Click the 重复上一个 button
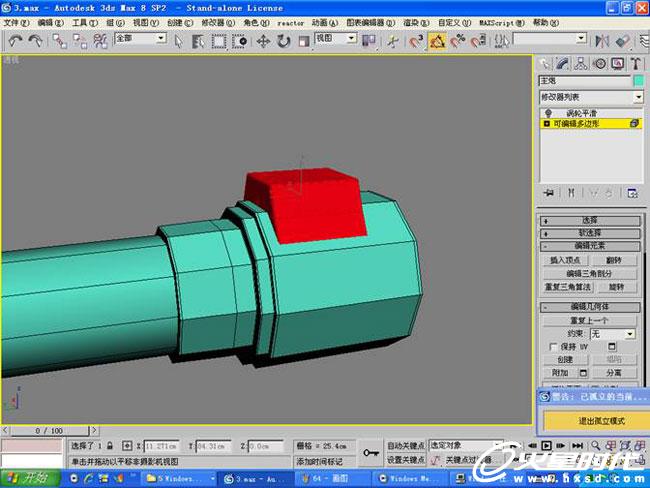This screenshot has width=650, height=488. [589, 320]
